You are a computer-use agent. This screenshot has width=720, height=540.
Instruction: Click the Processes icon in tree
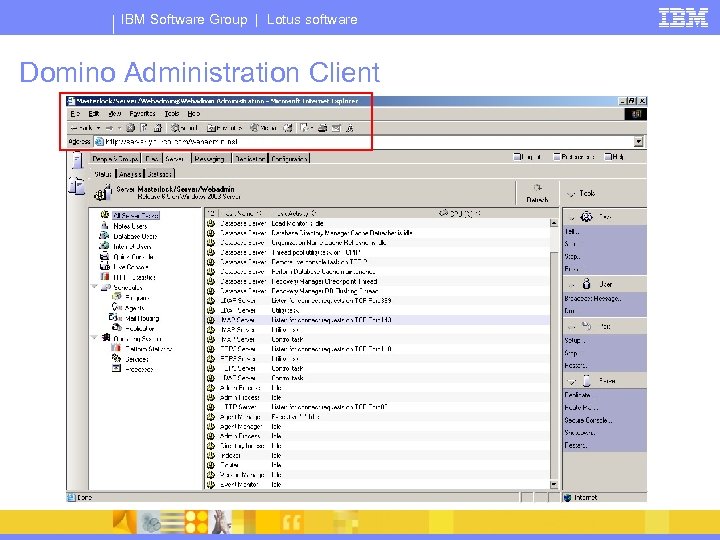pos(116,368)
